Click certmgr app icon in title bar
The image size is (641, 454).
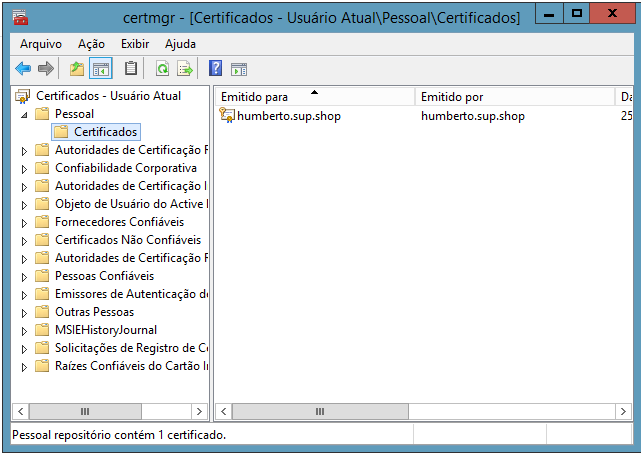[x=20, y=18]
